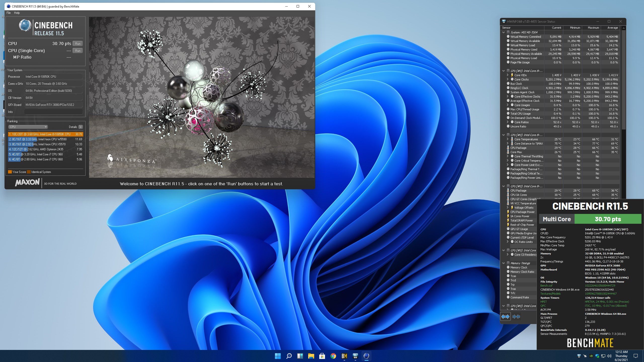Image resolution: width=644 pixels, height=362 pixels.
Task: Click the Cinebench globe logo
Action: pyautogui.click(x=25, y=26)
